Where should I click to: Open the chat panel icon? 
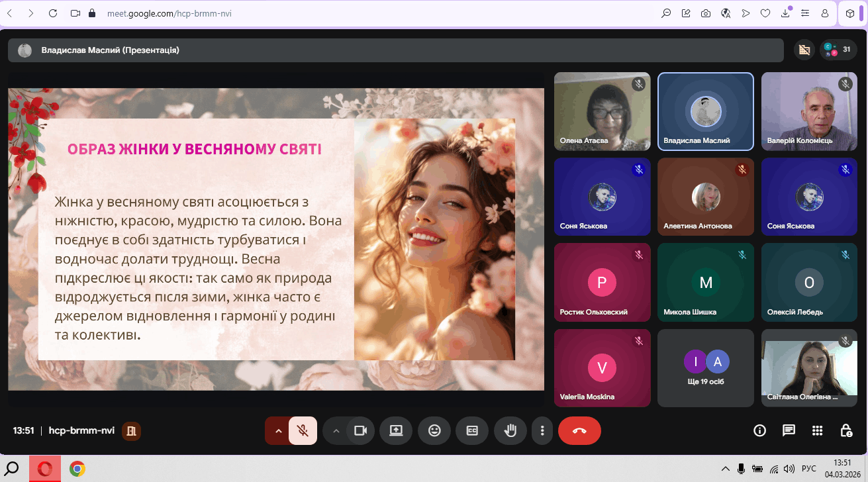tap(789, 430)
